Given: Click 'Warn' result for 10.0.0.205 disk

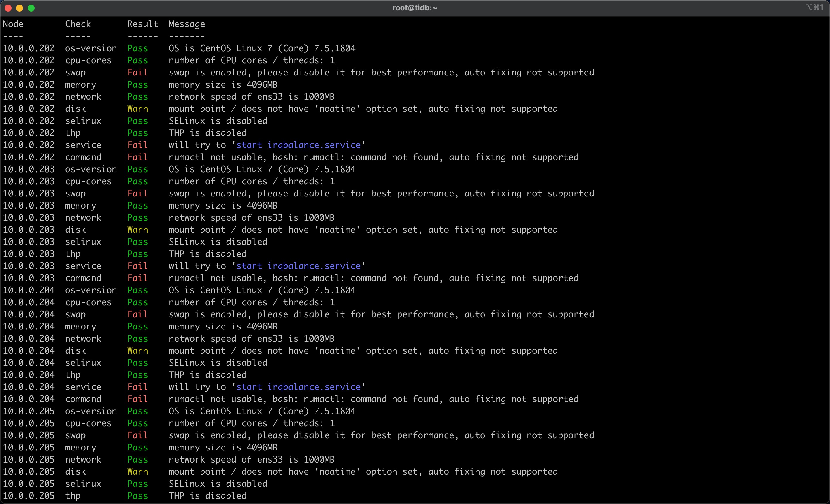Looking at the screenshot, I should (137, 472).
